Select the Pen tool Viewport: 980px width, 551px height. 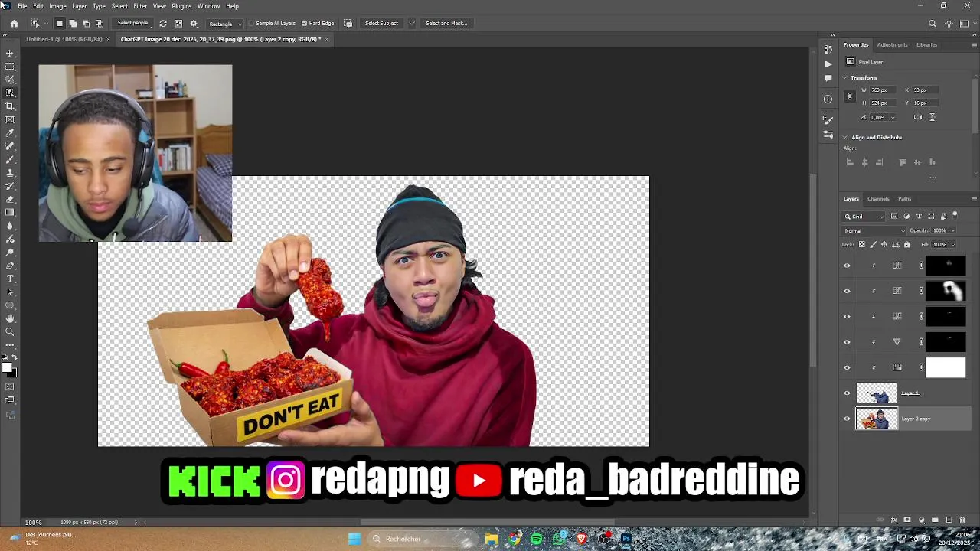(x=10, y=266)
